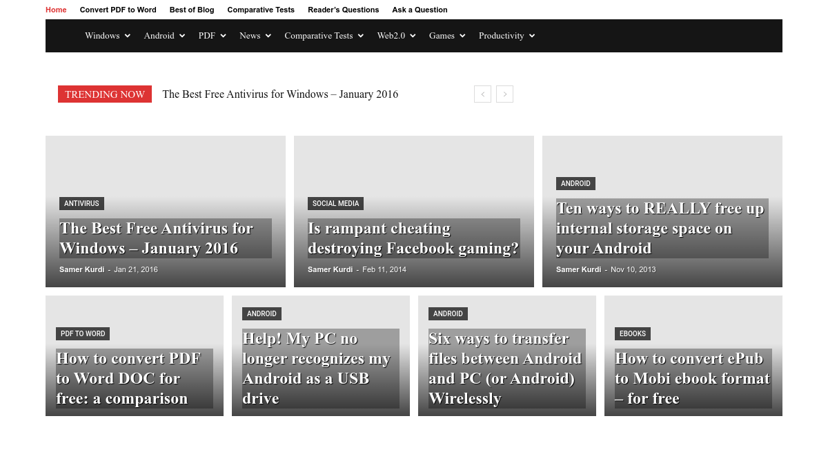Click the date Feb 11, 2014
Viewport: 828px width, 465px height.
[x=384, y=269]
